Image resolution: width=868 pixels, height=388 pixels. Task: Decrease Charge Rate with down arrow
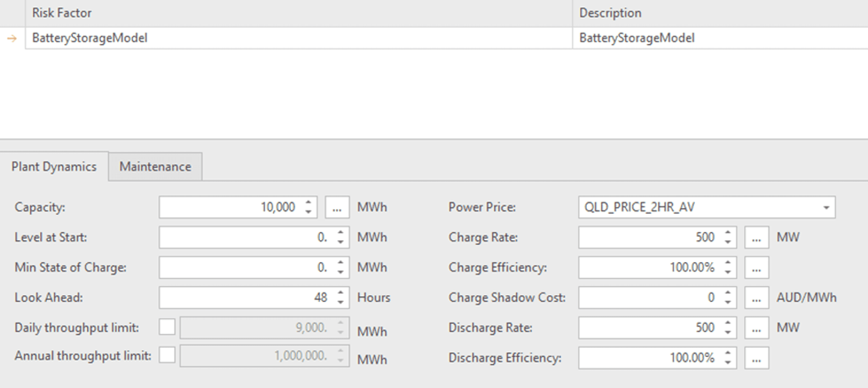click(x=728, y=242)
